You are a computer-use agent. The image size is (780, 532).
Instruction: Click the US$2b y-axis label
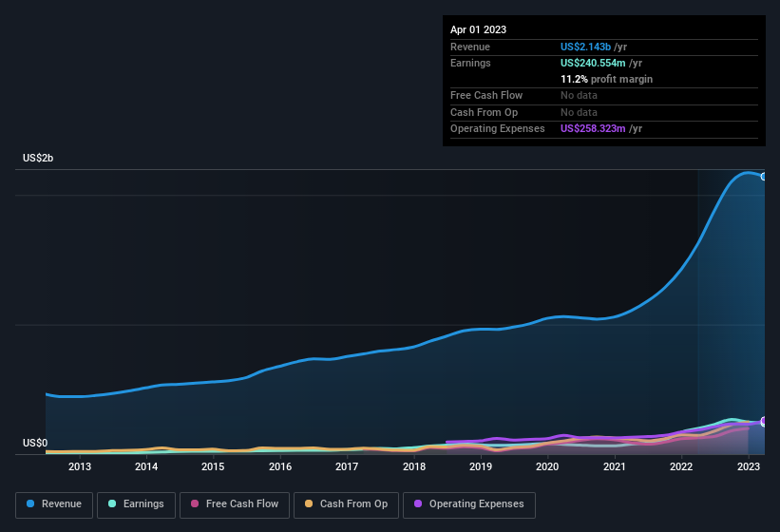coord(38,158)
